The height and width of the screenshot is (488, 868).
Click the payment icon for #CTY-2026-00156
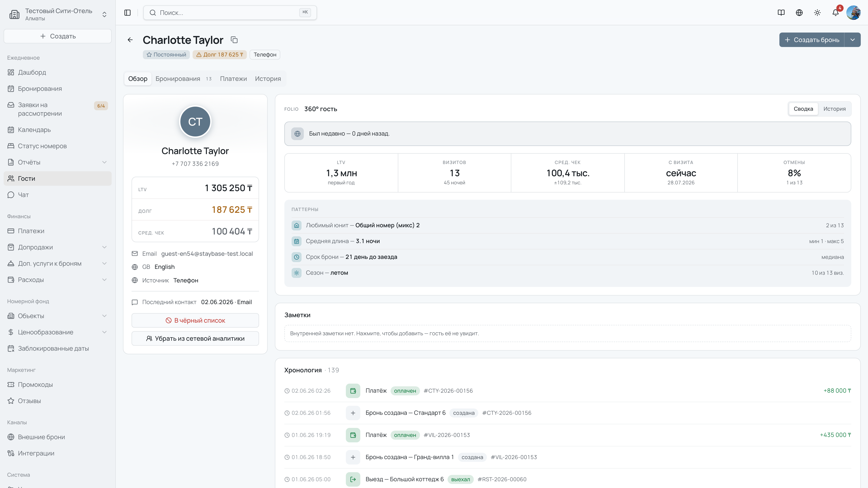tap(353, 391)
